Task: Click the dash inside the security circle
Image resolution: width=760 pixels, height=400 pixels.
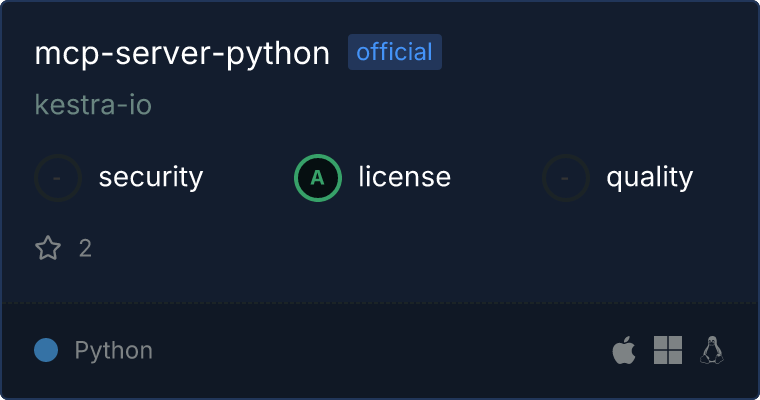Action: coord(57,179)
